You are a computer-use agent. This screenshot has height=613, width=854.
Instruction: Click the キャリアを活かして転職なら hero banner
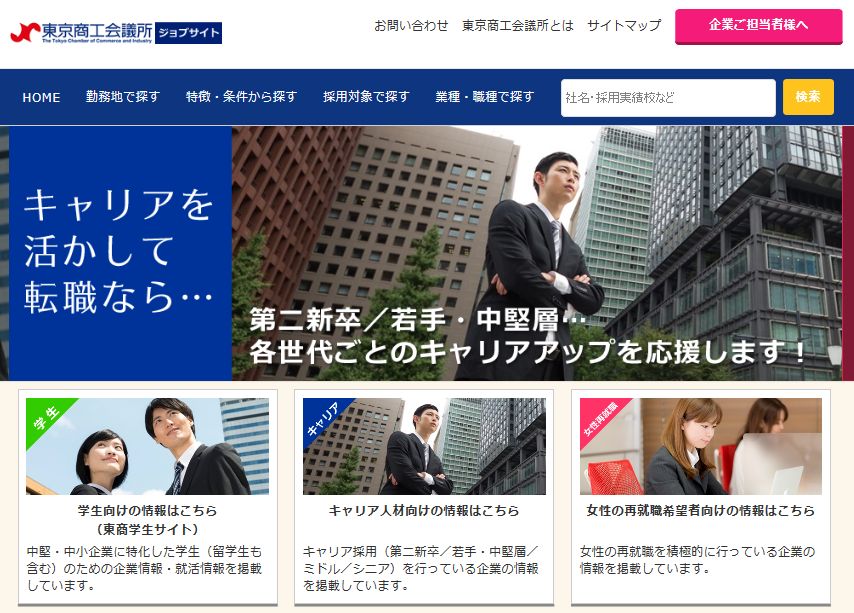425,253
